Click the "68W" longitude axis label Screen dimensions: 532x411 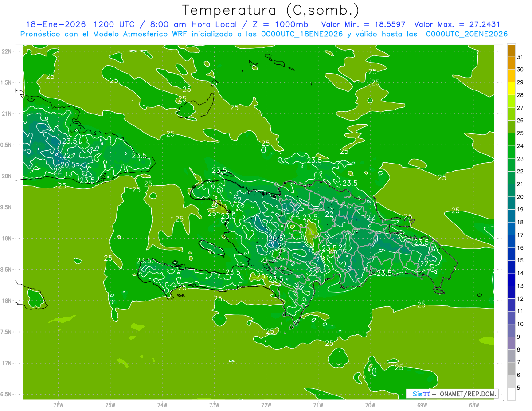point(474,405)
